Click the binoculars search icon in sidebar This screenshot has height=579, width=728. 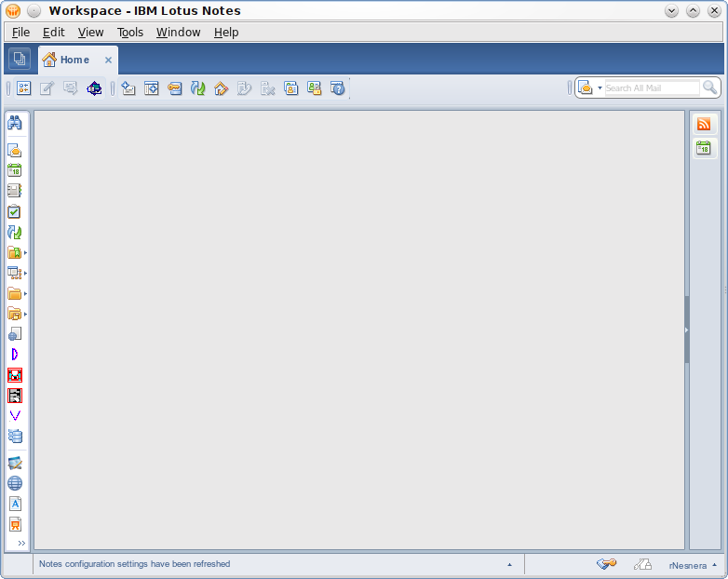[14, 123]
